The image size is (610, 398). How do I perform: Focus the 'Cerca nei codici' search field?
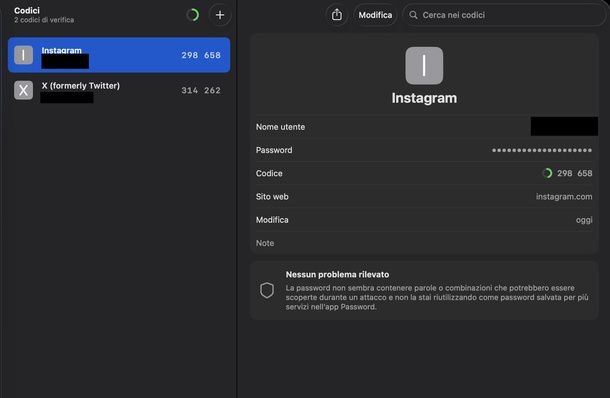click(x=504, y=15)
